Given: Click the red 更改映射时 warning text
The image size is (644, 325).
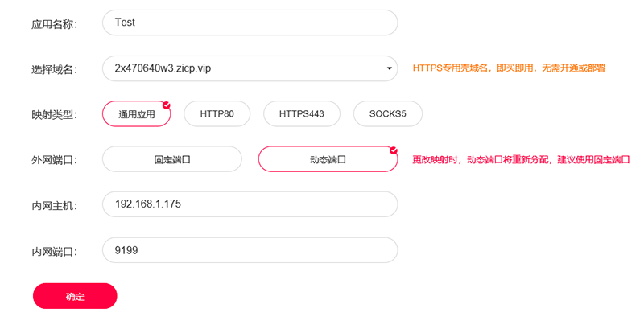Looking at the screenshot, I should point(520,160).
